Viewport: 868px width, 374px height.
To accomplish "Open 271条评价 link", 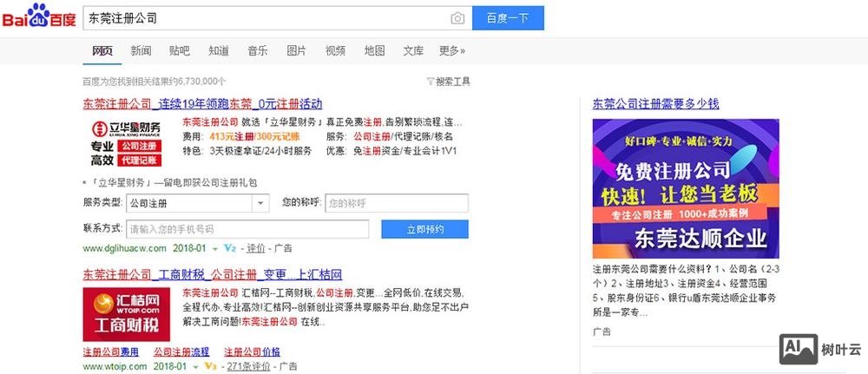I will coord(248,366).
